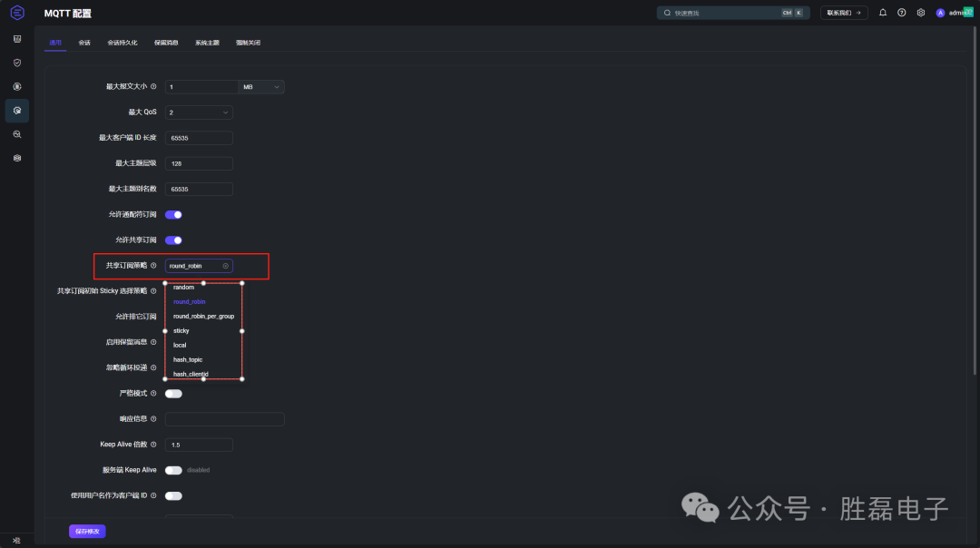Screen dimensions: 980x548
Task: Open settings gear icon in header
Action: point(921,13)
